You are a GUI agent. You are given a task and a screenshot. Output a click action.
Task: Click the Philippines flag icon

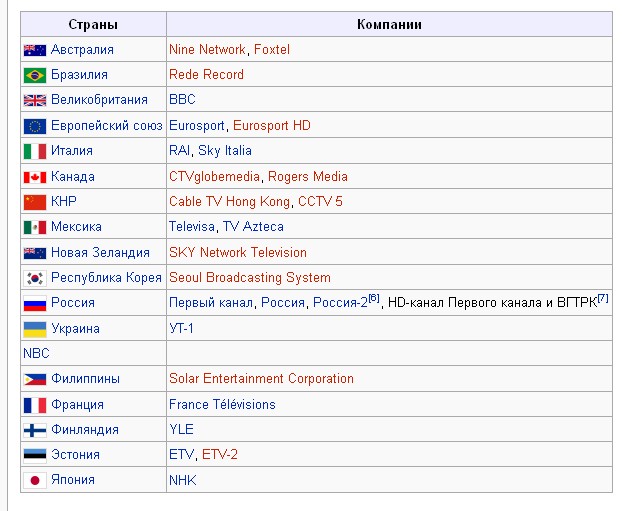(35, 379)
